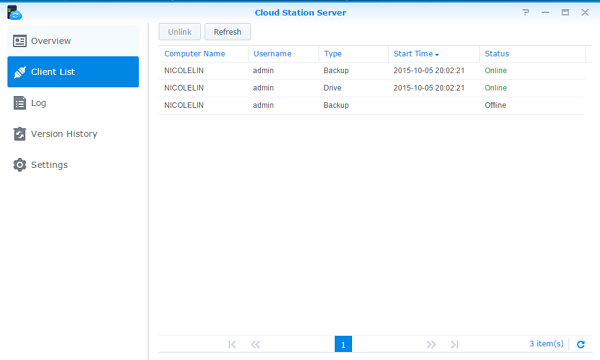This screenshot has height=360, width=600.
Task: Click the Client List plug icon
Action: (20, 72)
